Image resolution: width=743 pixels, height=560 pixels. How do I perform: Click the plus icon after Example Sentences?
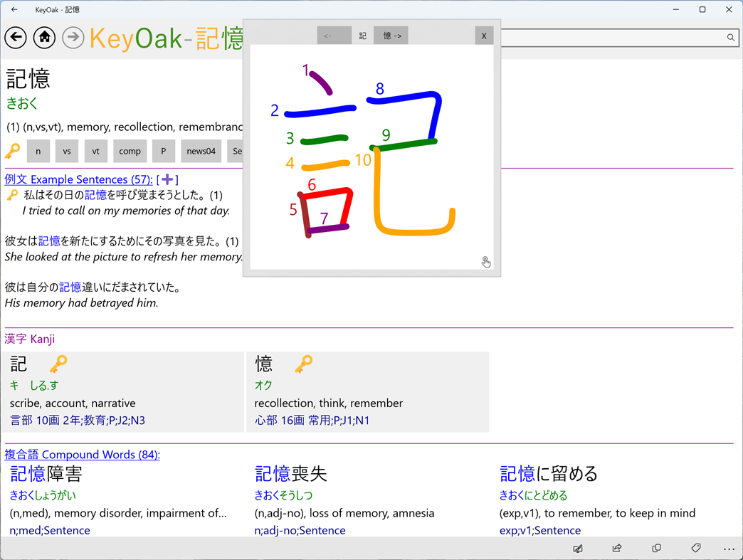pos(168,179)
